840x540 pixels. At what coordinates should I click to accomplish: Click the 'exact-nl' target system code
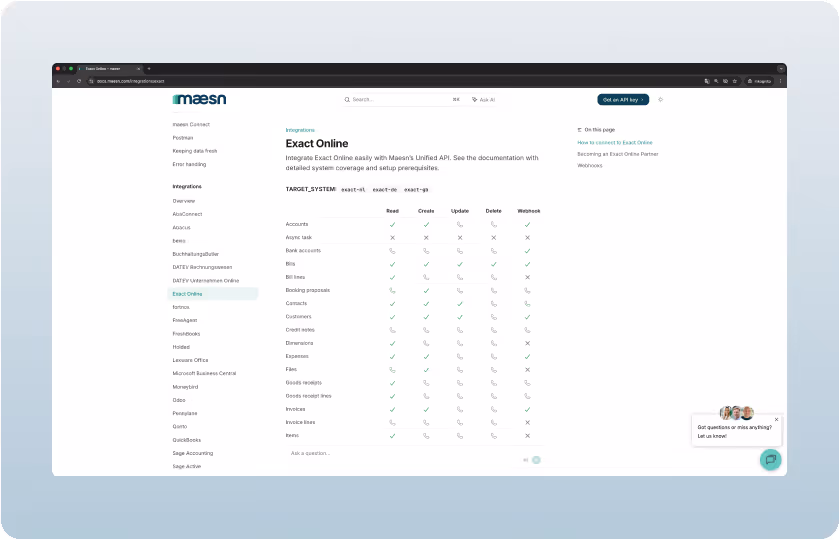pos(353,190)
